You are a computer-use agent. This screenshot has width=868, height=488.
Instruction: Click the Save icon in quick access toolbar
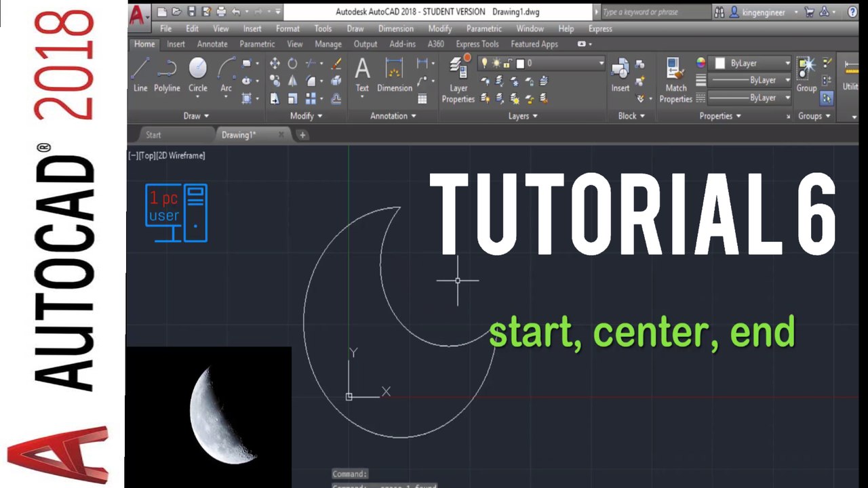pyautogui.click(x=191, y=12)
